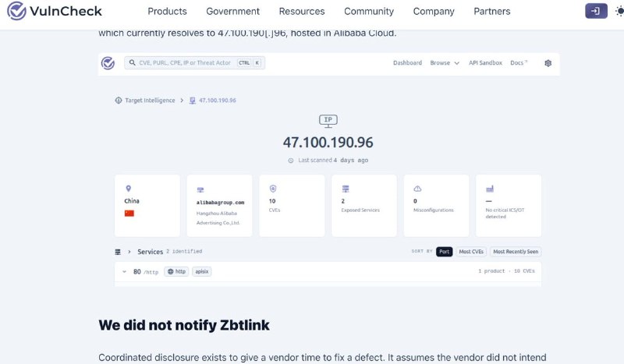Image resolution: width=624 pixels, height=364 pixels.
Task: Toggle the light/dark theme sun icon
Action: tap(619, 11)
